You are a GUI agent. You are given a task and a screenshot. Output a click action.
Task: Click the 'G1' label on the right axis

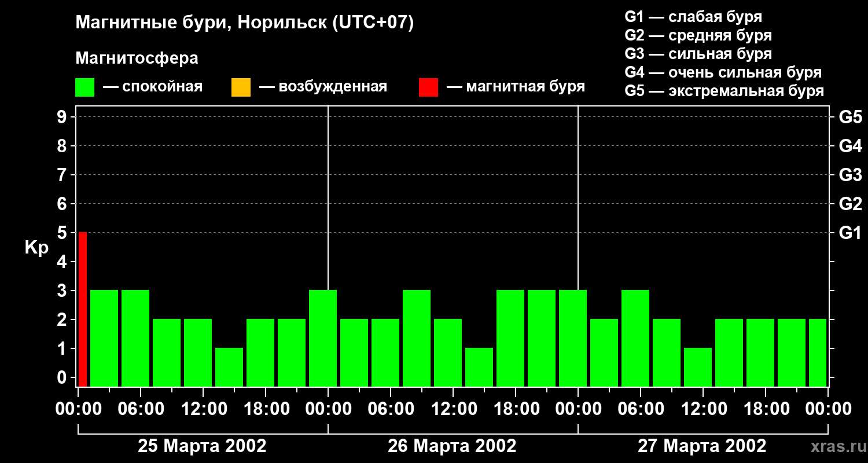850,233
